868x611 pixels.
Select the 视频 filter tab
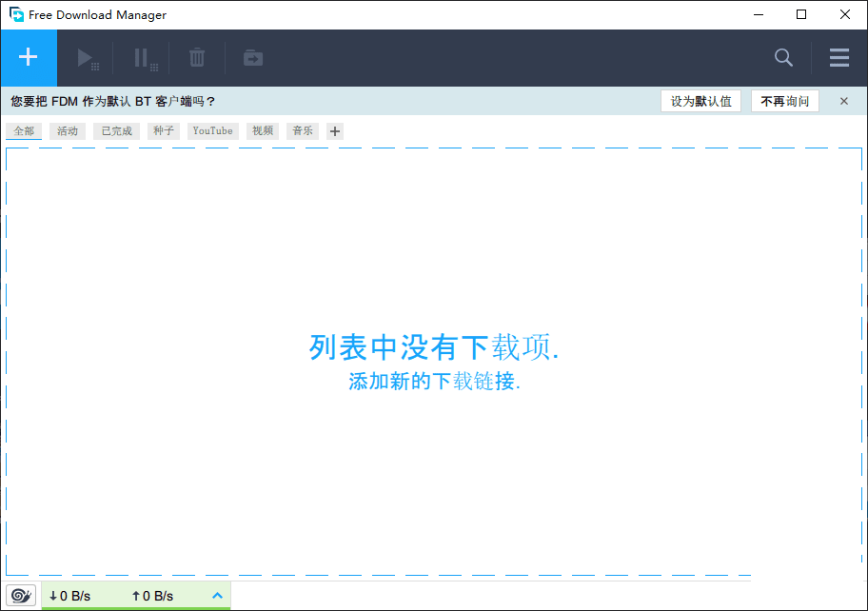pyautogui.click(x=263, y=131)
